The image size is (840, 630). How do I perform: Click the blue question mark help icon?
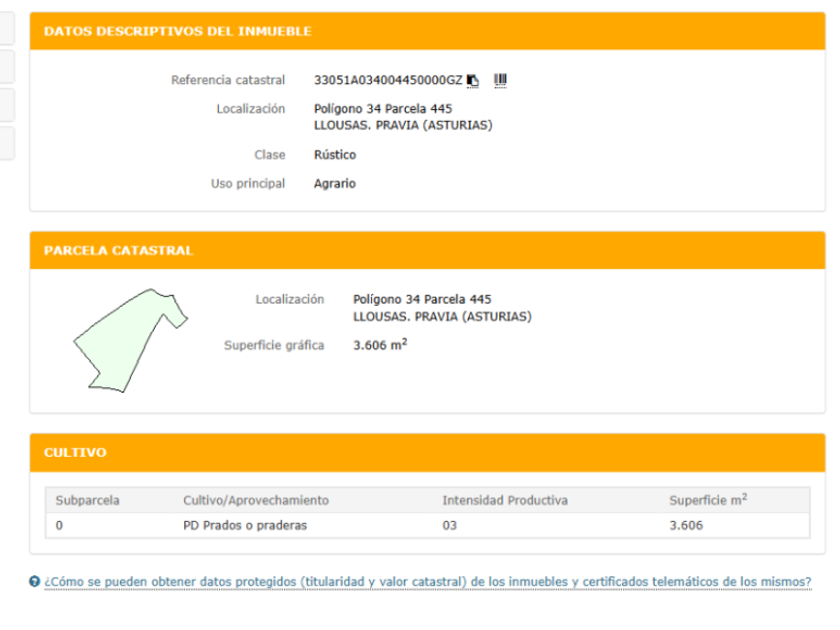35,581
